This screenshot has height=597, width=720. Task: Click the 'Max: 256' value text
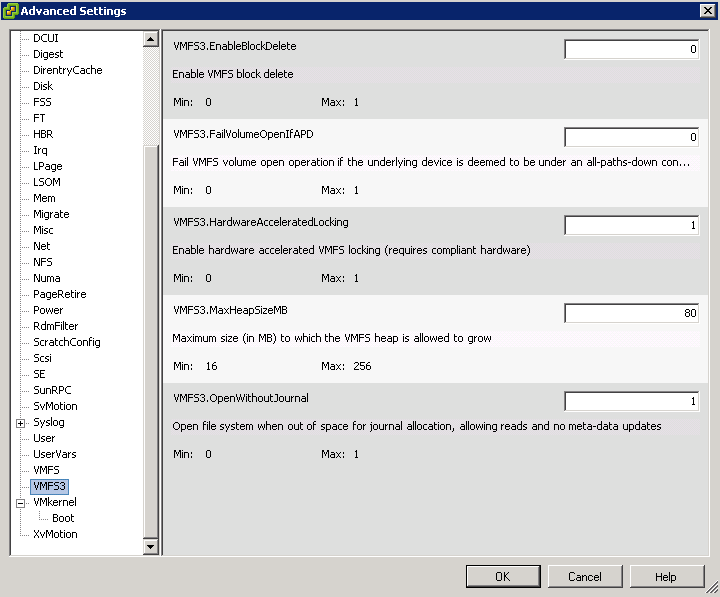[x=346, y=366]
